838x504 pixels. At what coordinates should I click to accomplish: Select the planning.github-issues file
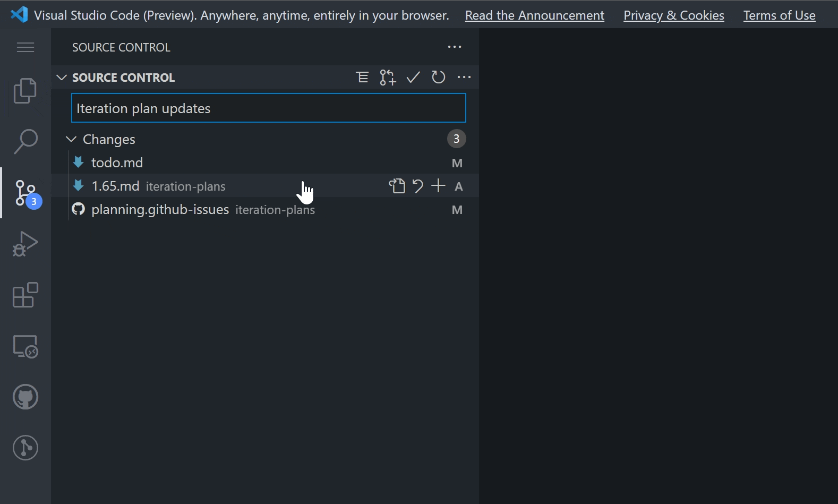[x=265, y=209]
